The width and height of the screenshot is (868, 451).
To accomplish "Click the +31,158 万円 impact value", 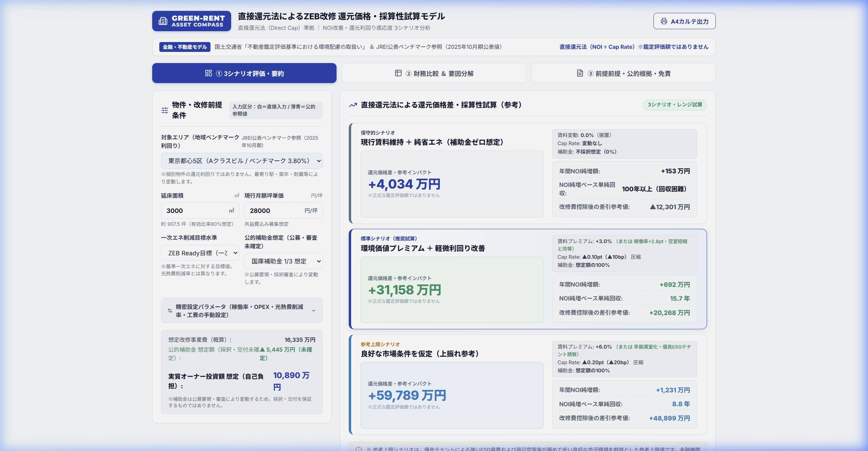I will (404, 290).
